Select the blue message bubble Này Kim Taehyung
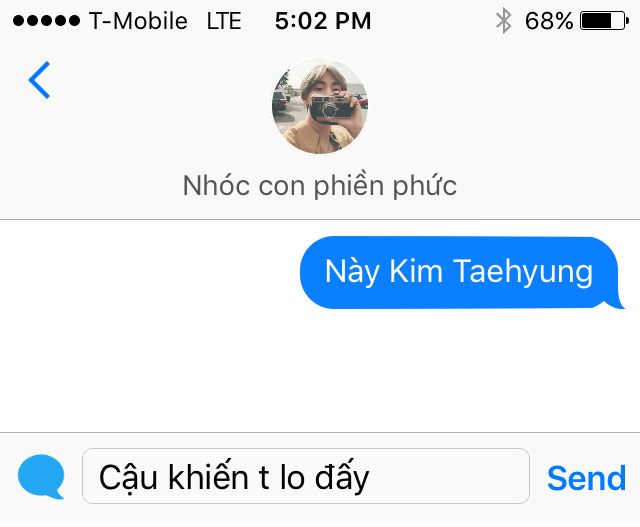The width and height of the screenshot is (640, 527). click(461, 272)
